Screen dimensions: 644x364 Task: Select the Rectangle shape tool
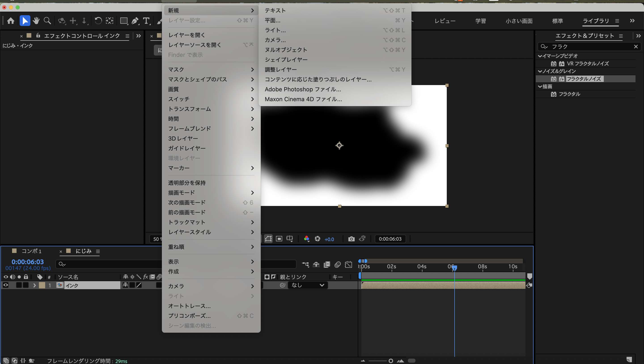pyautogui.click(x=124, y=21)
